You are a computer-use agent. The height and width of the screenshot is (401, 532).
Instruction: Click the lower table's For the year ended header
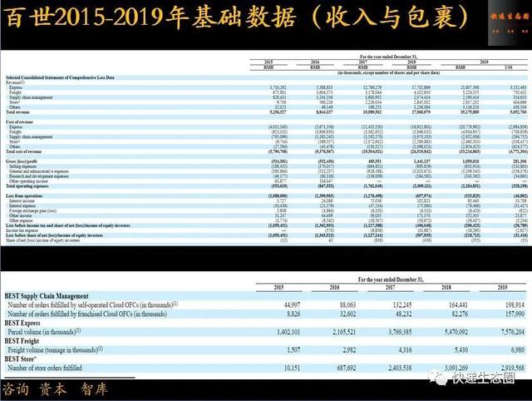[392, 280]
